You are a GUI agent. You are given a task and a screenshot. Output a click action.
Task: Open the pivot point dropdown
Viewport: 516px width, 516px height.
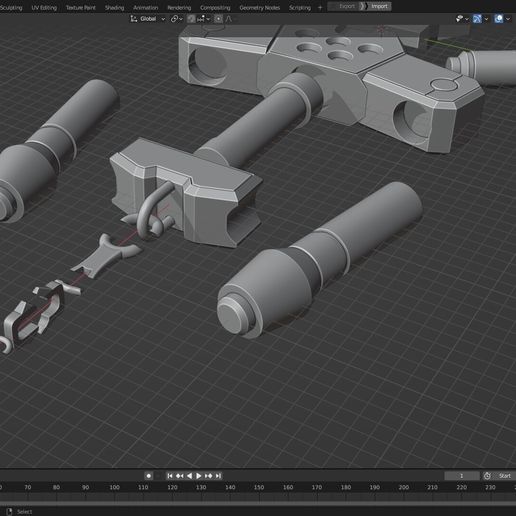(x=177, y=19)
